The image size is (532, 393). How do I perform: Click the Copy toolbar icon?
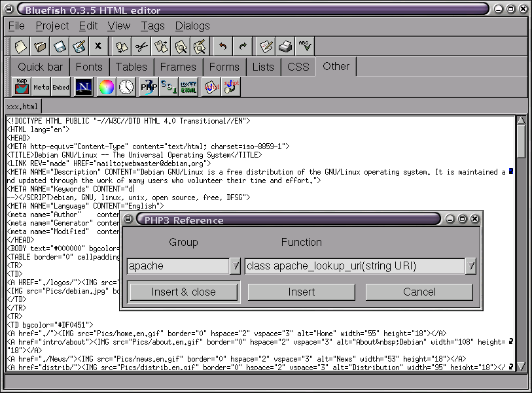(122, 46)
